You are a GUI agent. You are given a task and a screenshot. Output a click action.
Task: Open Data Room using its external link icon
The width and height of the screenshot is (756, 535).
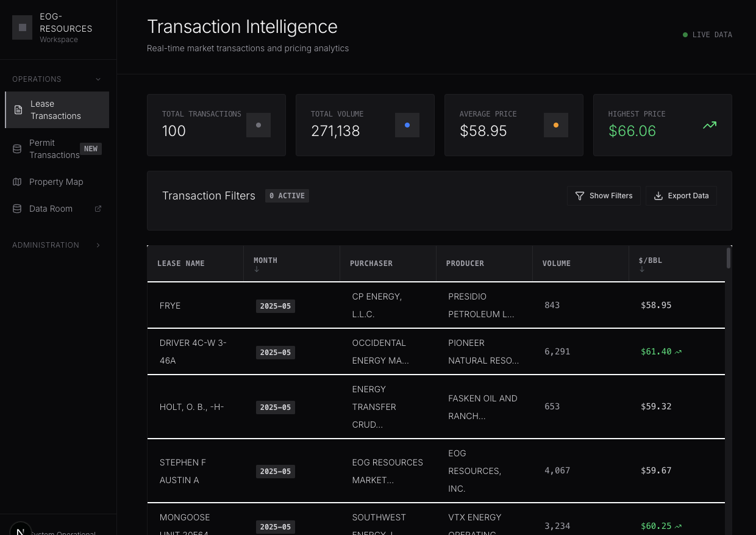click(x=98, y=209)
